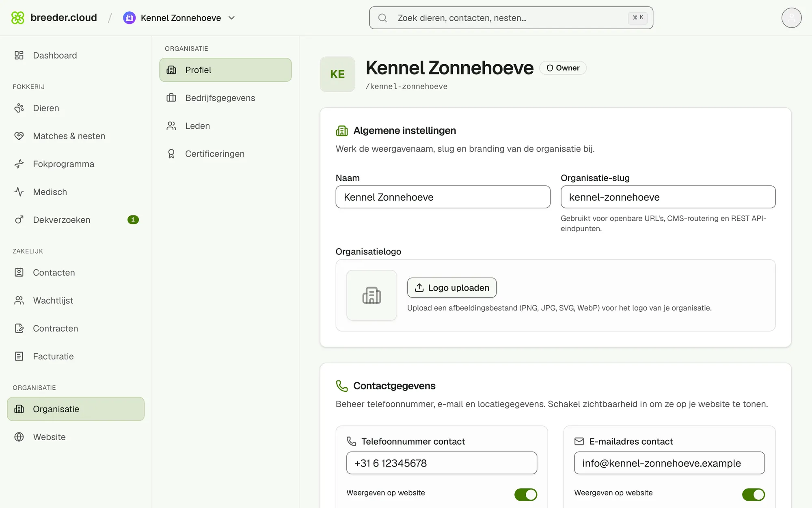Switch to the Leden tab
Screen dimensions: 812x508
coord(225,126)
